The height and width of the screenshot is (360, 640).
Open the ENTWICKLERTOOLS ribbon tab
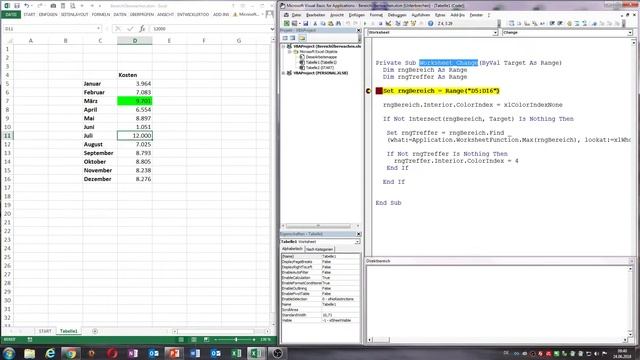tap(193, 14)
